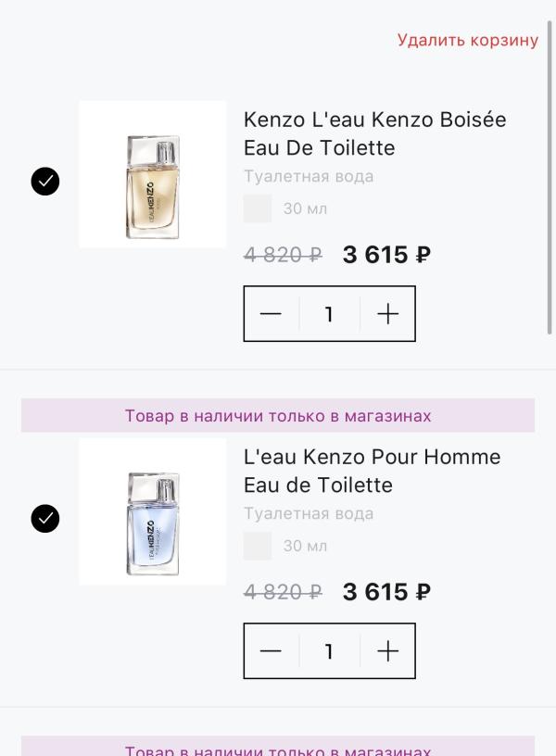Image resolution: width=556 pixels, height=756 pixels.
Task: Click the Удалить корзину link
Action: click(467, 40)
